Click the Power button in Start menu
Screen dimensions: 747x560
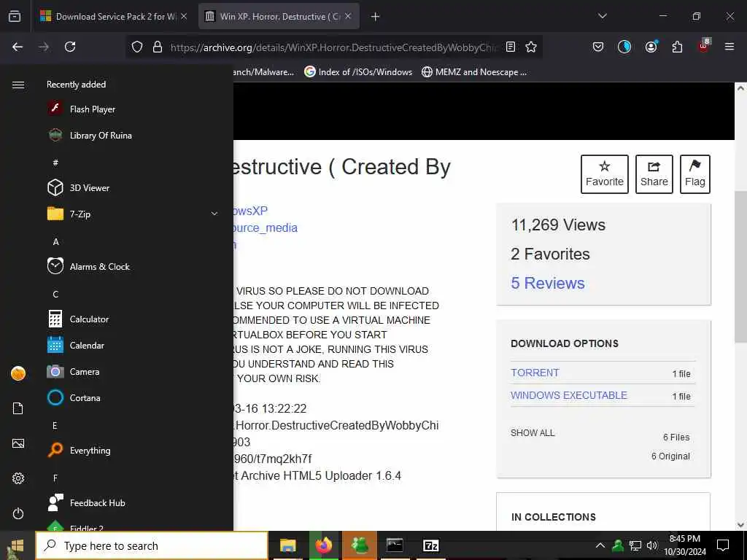18,513
